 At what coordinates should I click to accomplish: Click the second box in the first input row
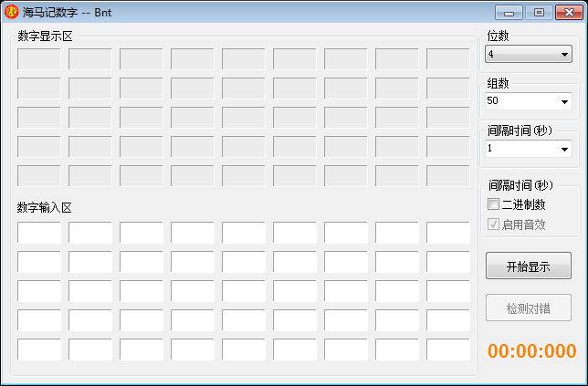point(90,233)
